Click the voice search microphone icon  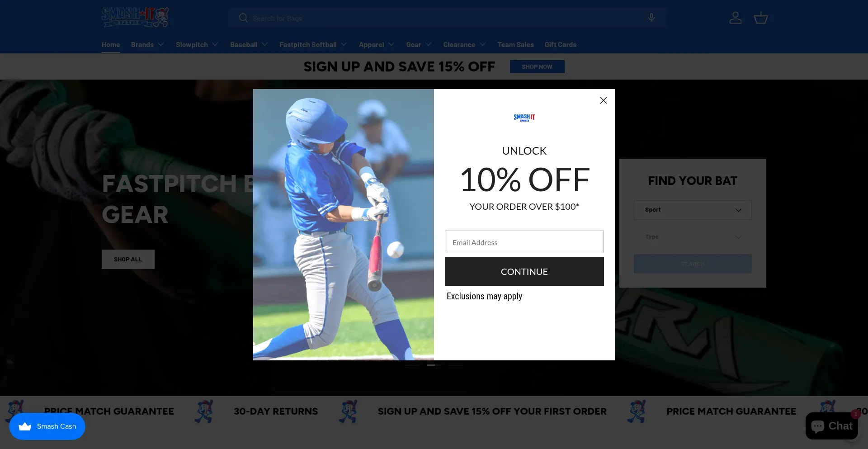click(x=651, y=18)
